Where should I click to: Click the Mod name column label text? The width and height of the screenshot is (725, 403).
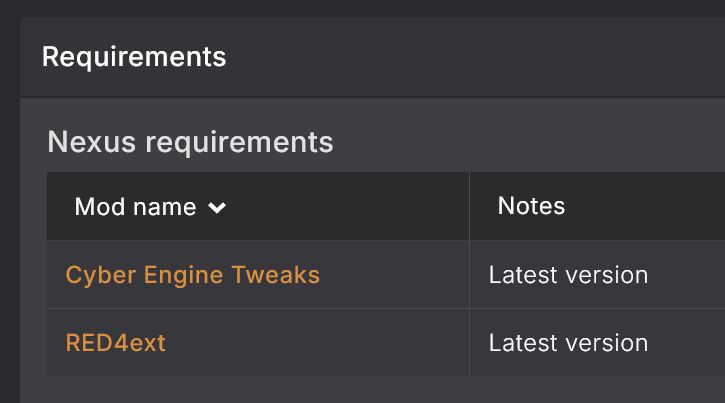click(135, 207)
